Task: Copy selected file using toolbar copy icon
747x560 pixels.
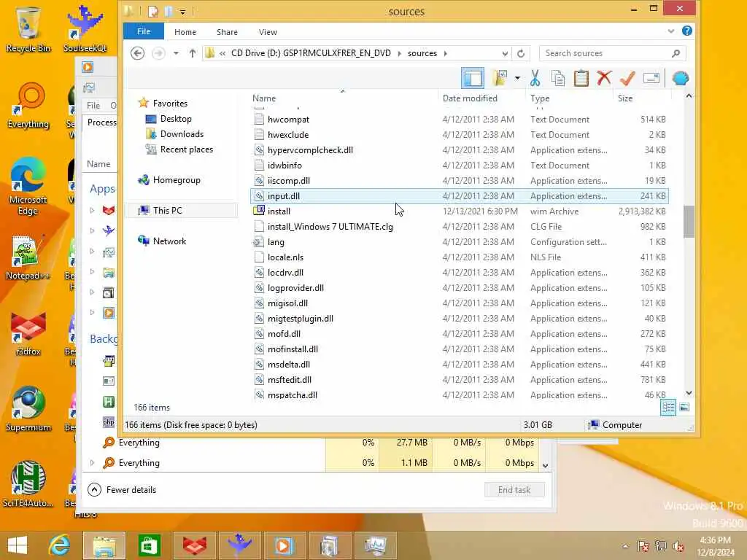Action: pyautogui.click(x=558, y=78)
